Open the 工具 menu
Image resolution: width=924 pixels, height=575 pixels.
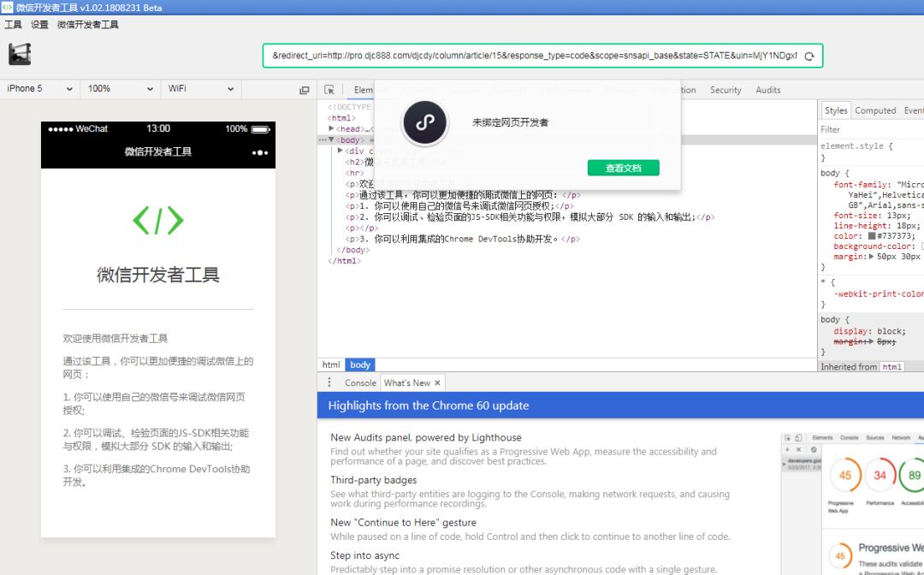[13, 25]
